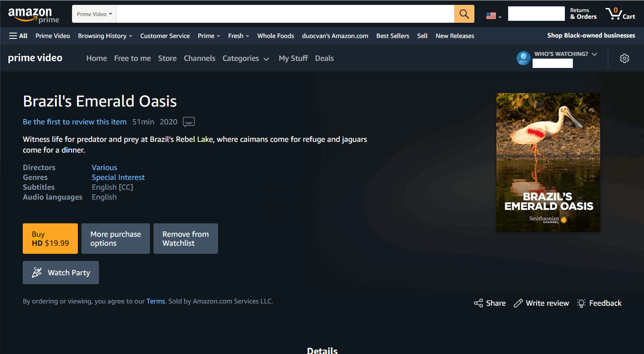Image resolution: width=644 pixels, height=354 pixels.
Task: Click the prime video logo text
Action: (x=35, y=58)
